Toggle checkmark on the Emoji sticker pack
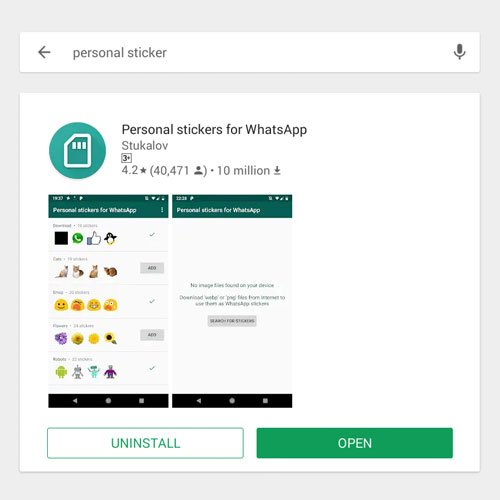This screenshot has height=500, width=500. [152, 301]
